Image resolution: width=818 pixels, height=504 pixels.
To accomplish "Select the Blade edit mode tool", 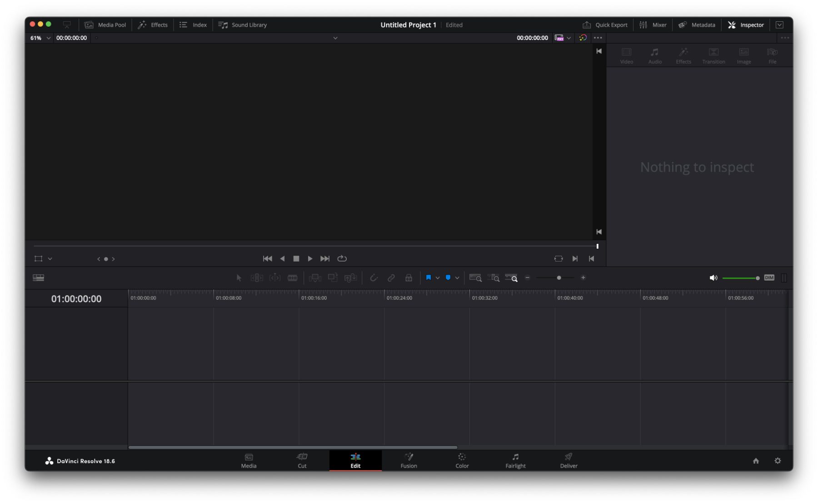I will click(x=292, y=278).
